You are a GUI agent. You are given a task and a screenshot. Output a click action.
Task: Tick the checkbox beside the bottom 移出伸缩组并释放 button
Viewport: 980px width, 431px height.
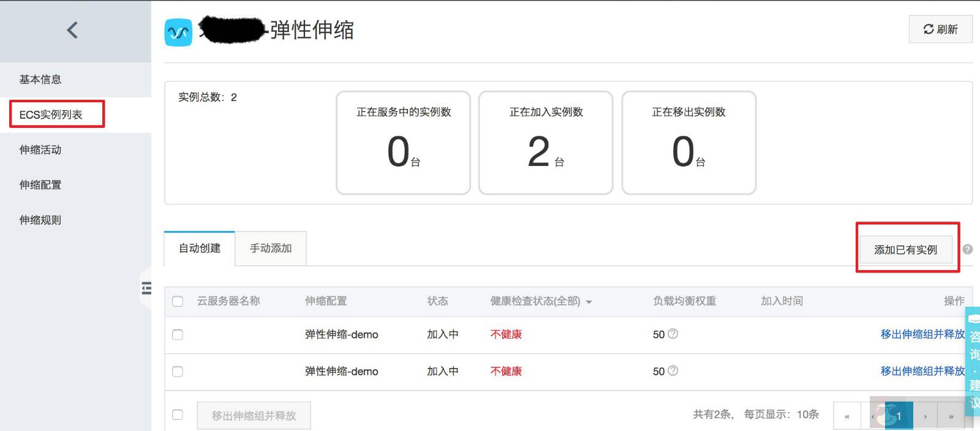click(178, 415)
